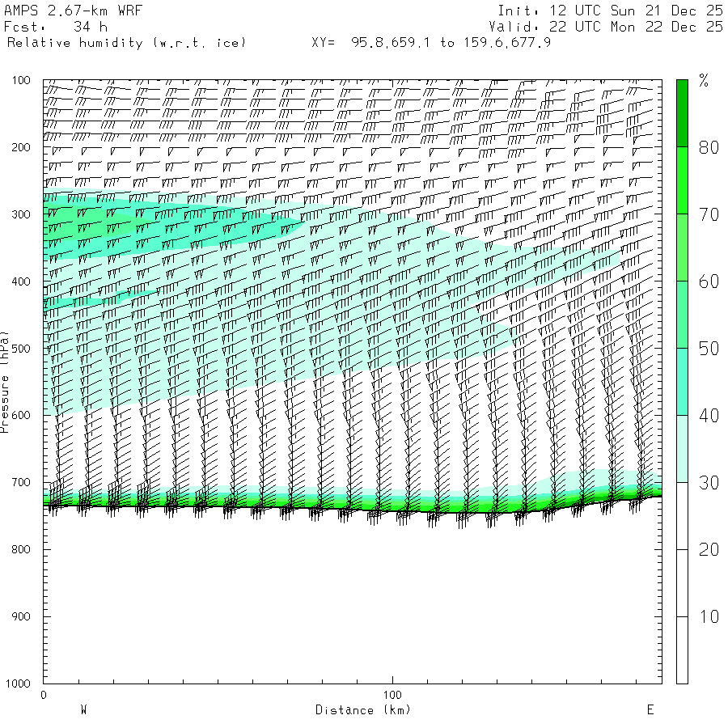This screenshot has height=728, width=728.
Task: Click the light green 60-70% colorbar segment
Action: [682, 248]
